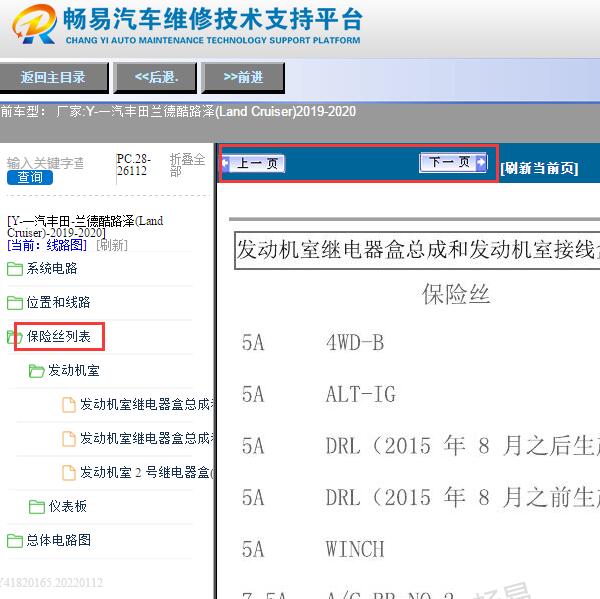Screen dimensions: 600x599
Task: Open the 发动机室 2 号继电器盒 document
Action: pyautogui.click(x=147, y=472)
